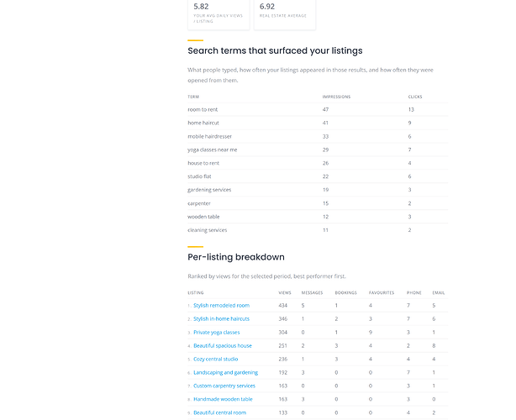Select the 'room to rent' search term row
The height and width of the screenshot is (420, 516).
tap(318, 109)
